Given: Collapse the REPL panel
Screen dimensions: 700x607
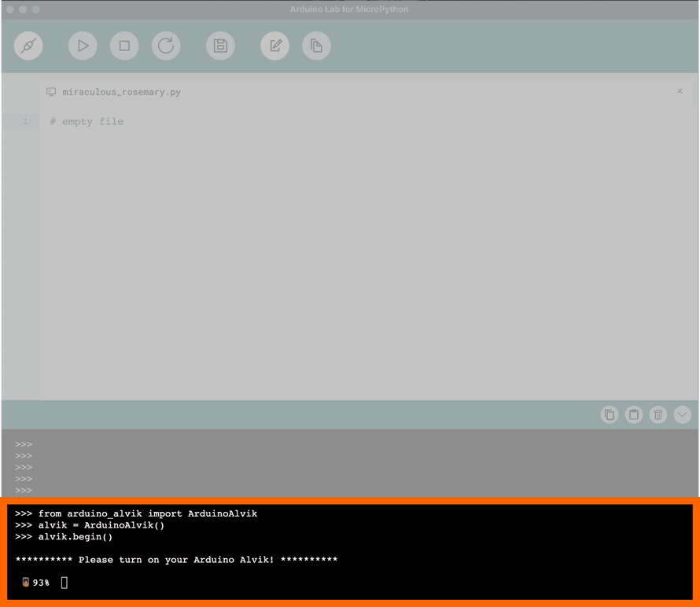Looking at the screenshot, I should [x=682, y=414].
